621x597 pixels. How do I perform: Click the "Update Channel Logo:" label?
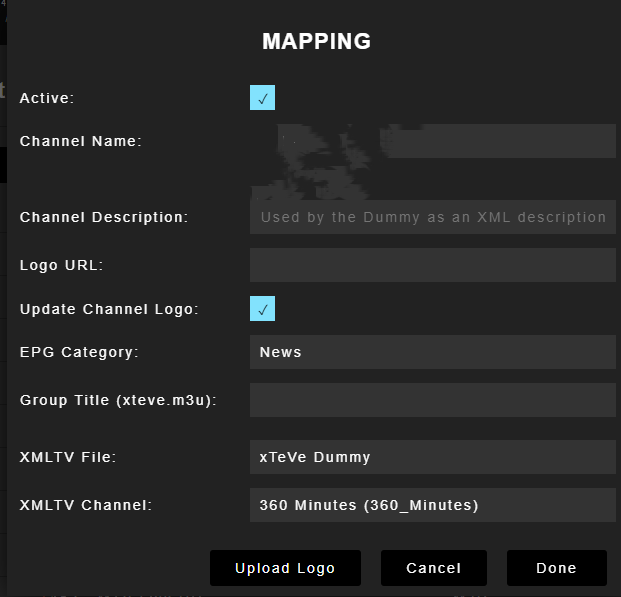pos(109,309)
